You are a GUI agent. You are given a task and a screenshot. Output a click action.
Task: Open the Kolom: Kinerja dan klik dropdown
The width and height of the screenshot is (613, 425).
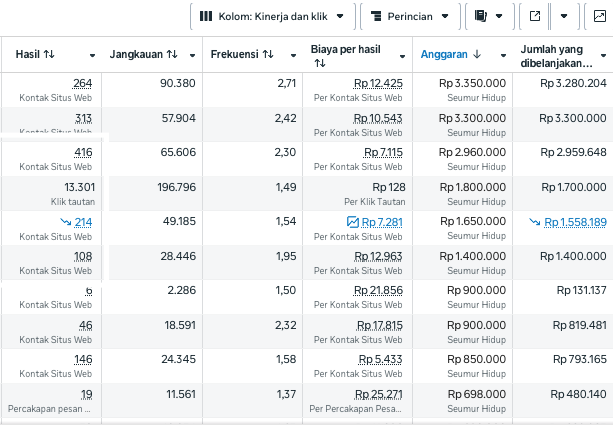[x=272, y=16]
